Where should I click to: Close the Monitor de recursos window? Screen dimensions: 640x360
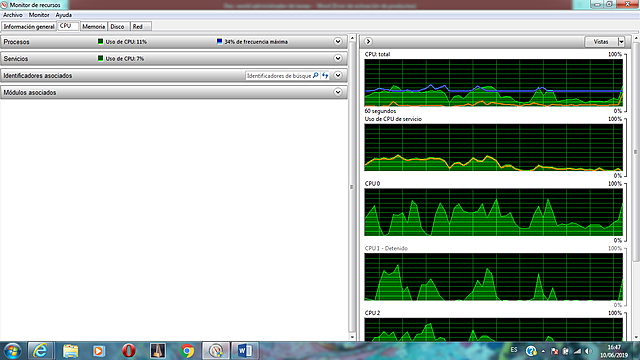click(627, 4)
